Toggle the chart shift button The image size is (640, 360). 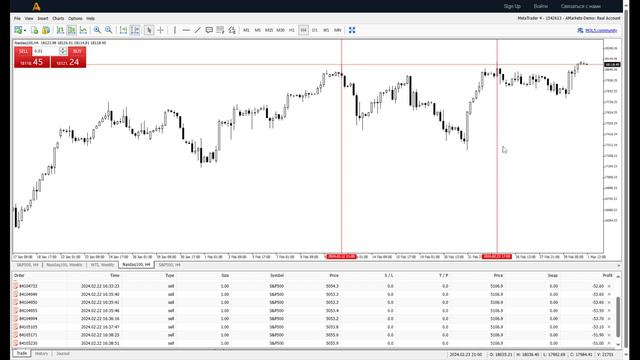135,30
